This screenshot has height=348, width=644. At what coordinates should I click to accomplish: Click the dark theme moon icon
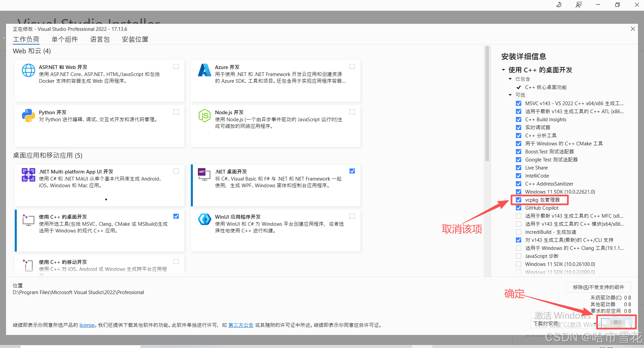coord(559,5)
